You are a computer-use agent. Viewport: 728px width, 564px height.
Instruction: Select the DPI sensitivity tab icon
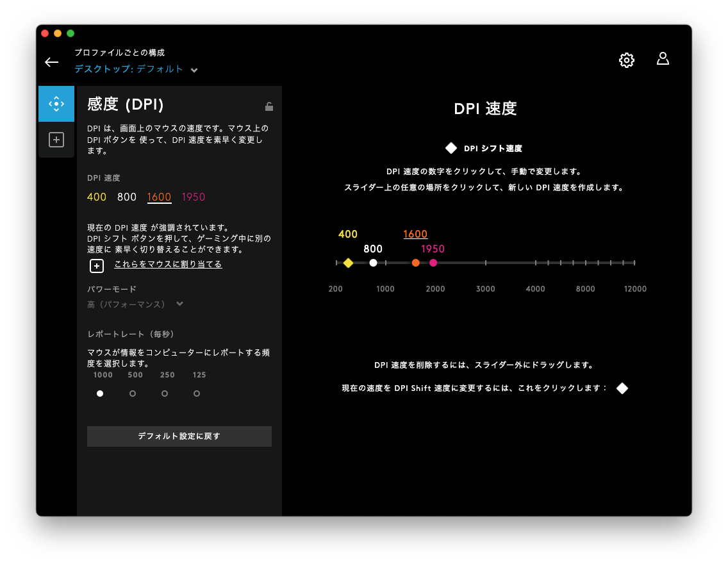tap(56, 104)
